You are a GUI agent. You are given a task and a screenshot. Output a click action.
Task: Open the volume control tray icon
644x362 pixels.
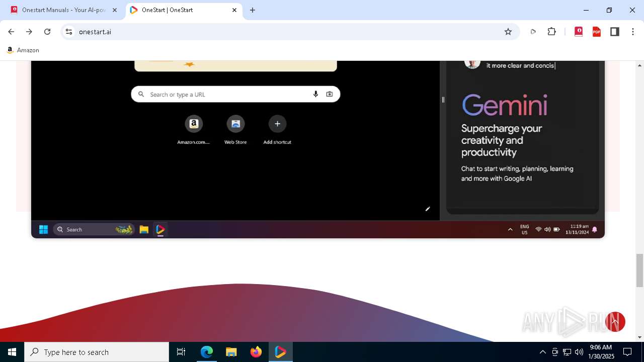[579, 352]
